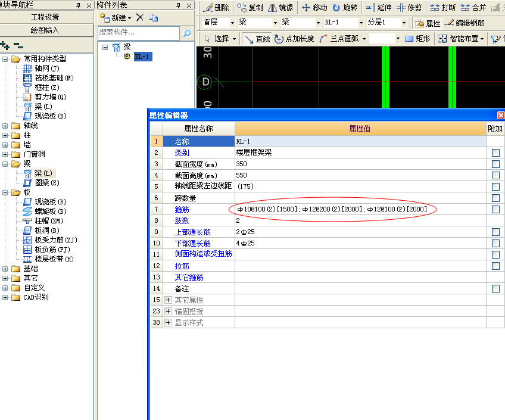Viewport: 505px width, 420px height.
Task: Tick 附加 checkbox for 下部通长筋 row
Action: [495, 243]
